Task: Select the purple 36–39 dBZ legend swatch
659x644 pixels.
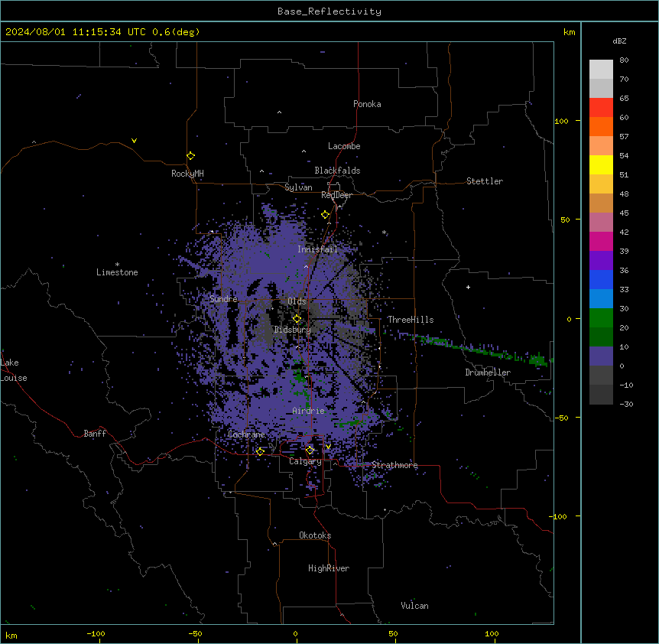Action: [601, 261]
